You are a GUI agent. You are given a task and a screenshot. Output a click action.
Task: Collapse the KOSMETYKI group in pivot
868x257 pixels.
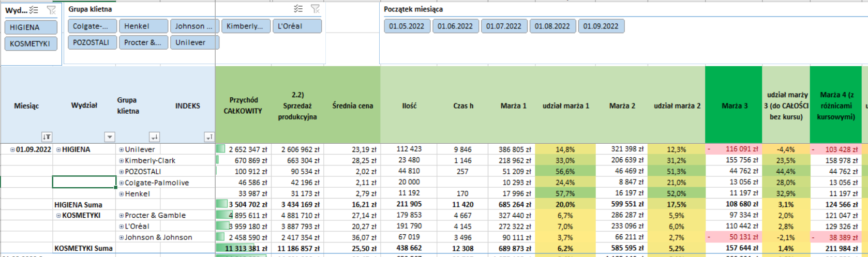58,216
